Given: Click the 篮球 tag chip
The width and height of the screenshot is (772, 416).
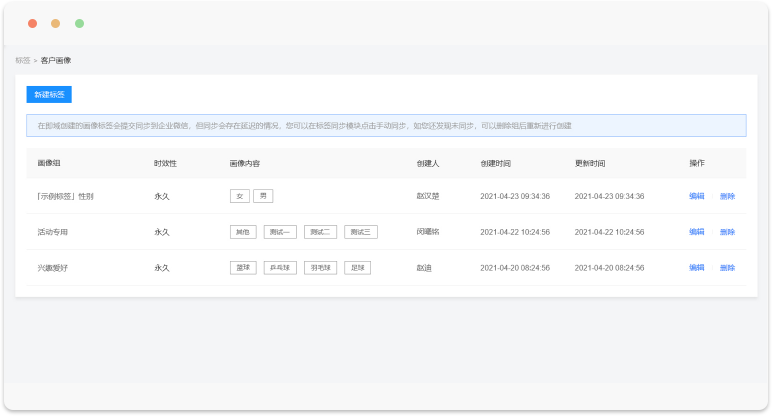Looking at the screenshot, I should coord(243,268).
